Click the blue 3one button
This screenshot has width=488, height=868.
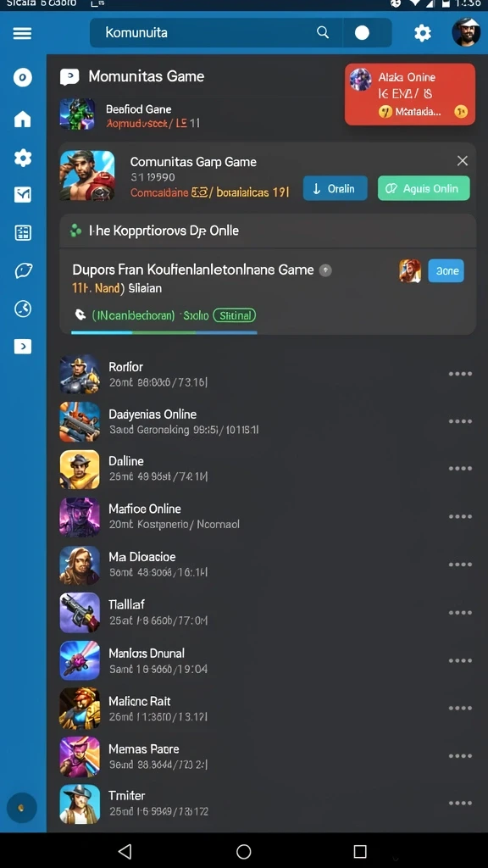(x=446, y=270)
